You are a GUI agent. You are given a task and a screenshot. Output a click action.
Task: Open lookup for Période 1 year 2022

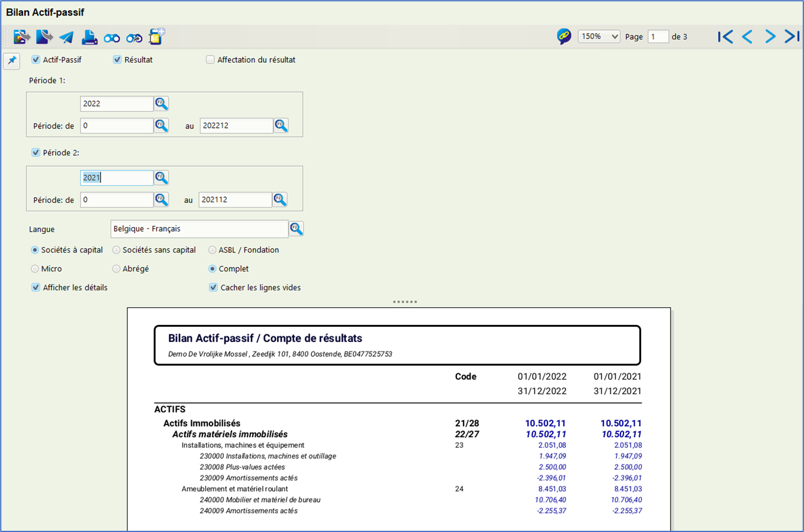pos(162,104)
